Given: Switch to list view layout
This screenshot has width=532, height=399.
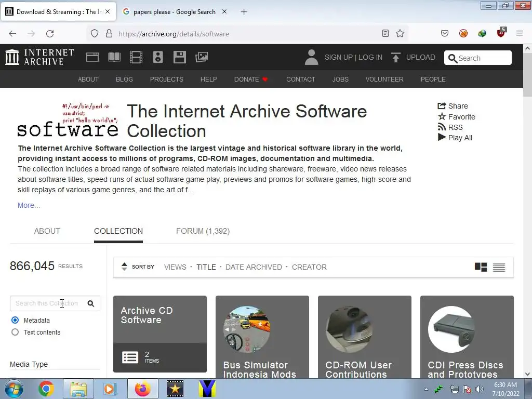Looking at the screenshot, I should coord(499,268).
